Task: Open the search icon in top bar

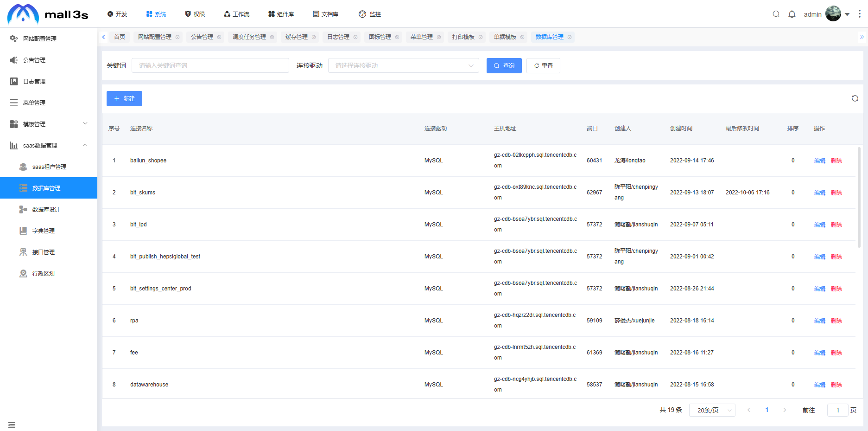Action: pyautogui.click(x=776, y=14)
